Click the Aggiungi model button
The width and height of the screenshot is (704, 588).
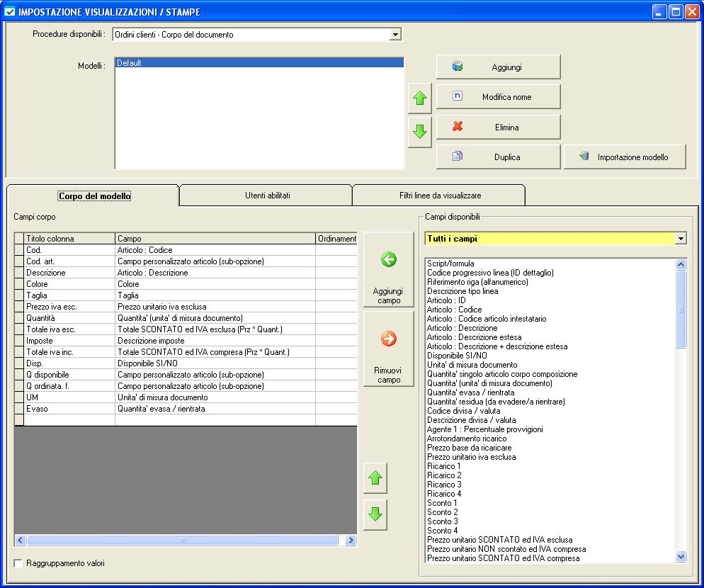pyautogui.click(x=498, y=67)
